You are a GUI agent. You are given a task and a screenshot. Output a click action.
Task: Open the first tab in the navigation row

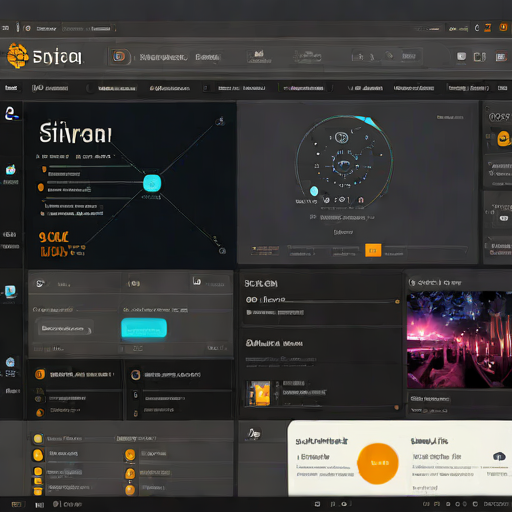pyautogui.click(x=11, y=88)
